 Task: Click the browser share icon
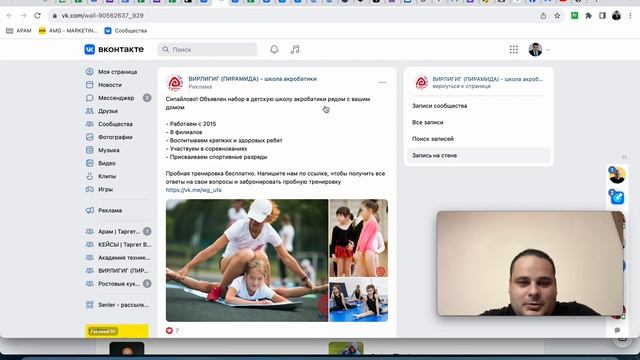tap(543, 16)
